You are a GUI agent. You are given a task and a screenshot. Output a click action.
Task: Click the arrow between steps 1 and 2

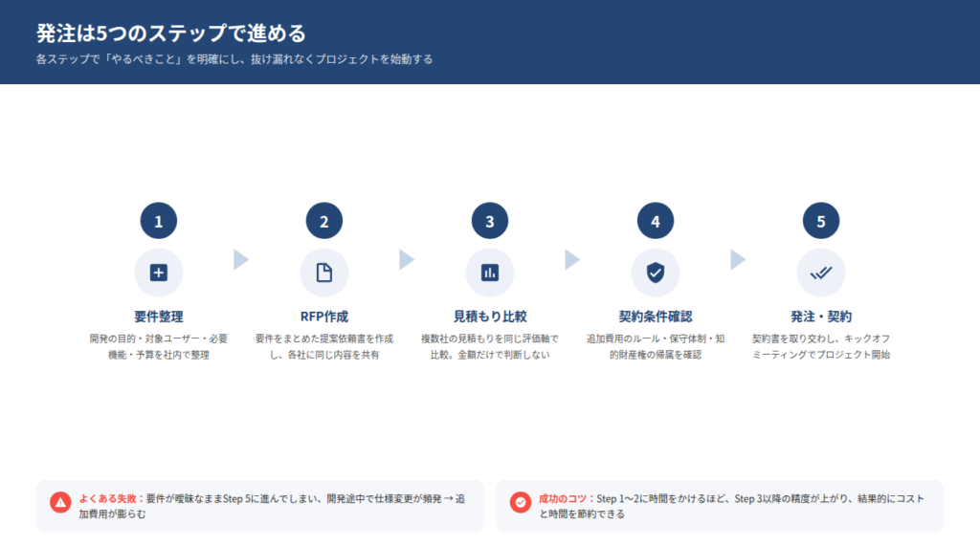coord(241,260)
